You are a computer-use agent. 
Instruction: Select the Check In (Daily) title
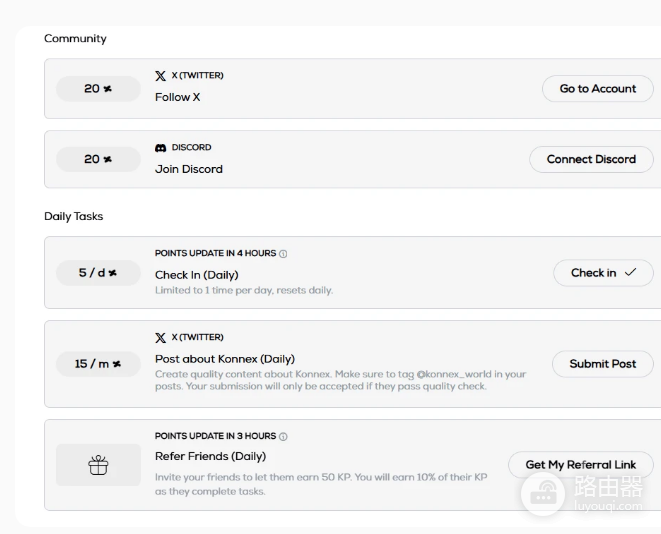[197, 275]
